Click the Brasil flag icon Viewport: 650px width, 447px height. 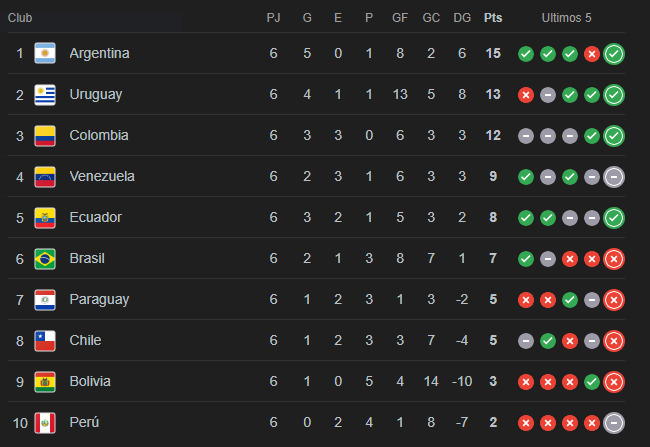pos(45,258)
